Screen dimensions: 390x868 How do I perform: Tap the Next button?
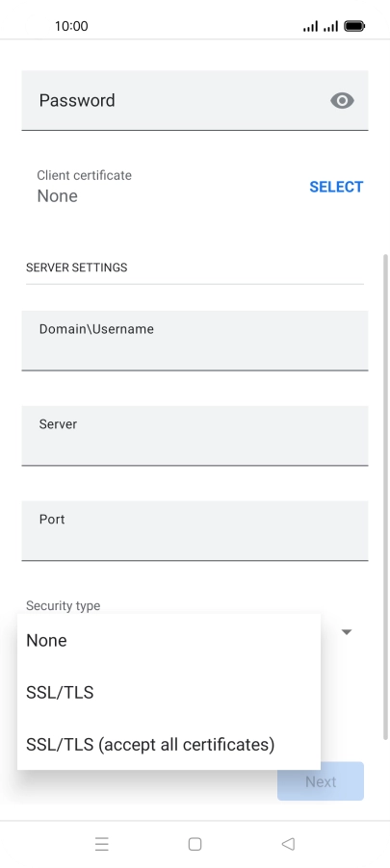321,781
